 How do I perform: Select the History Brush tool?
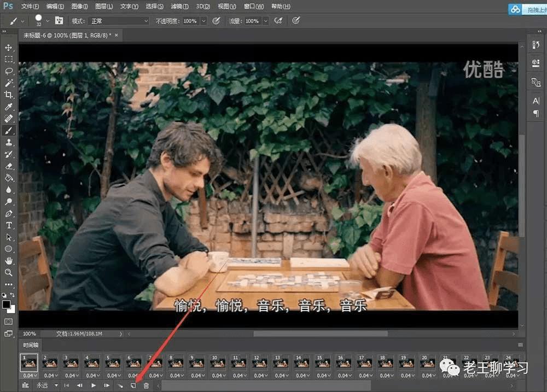[x=9, y=154]
